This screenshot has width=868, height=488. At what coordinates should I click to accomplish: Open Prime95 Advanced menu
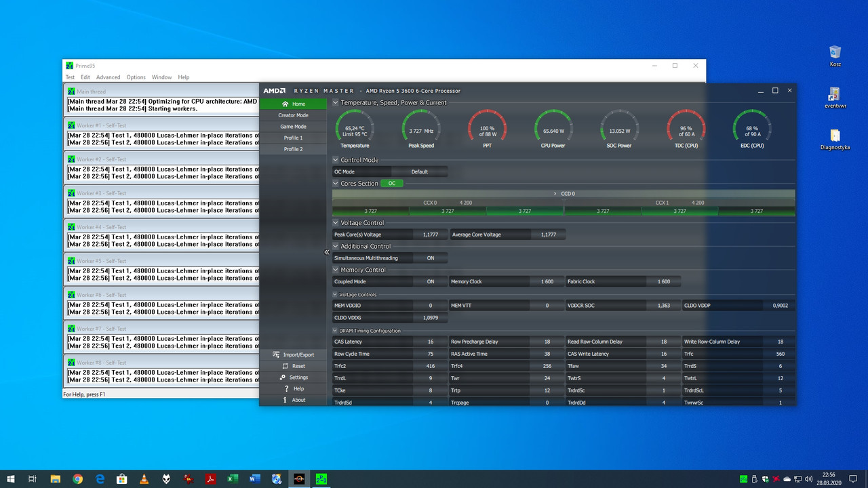[x=108, y=77]
